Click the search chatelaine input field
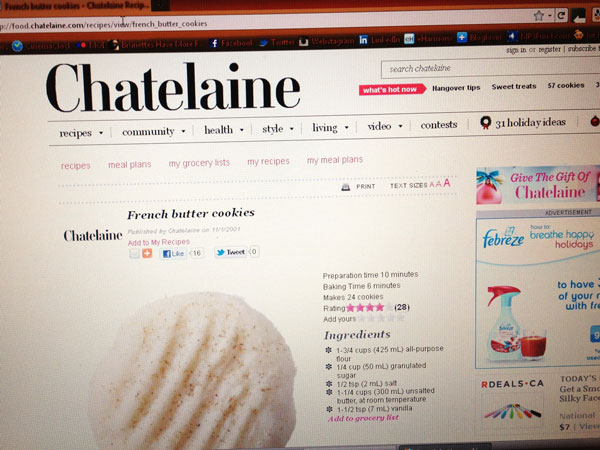600x450 pixels. [x=491, y=68]
